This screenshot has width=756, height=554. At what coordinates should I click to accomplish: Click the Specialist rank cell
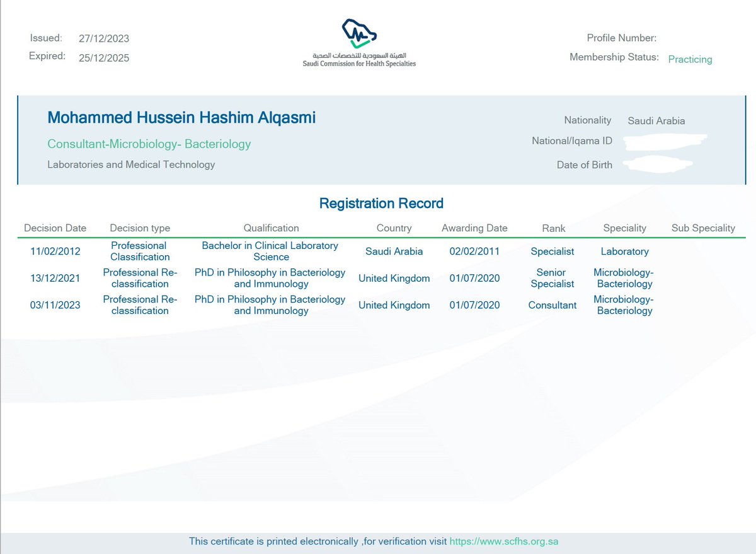(553, 251)
